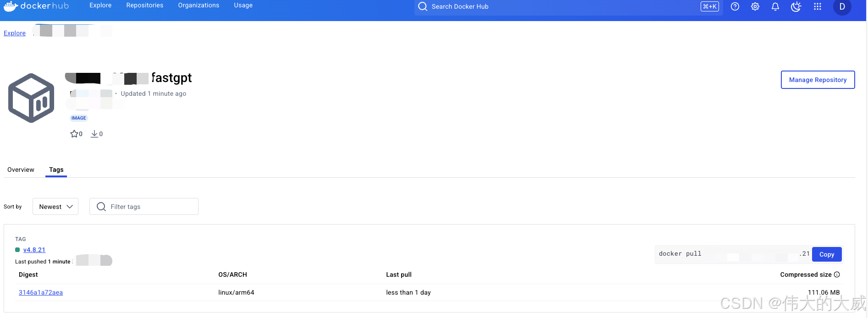Click the OS/ARCH column header
Viewport: 868px width, 318px height.
tap(232, 274)
